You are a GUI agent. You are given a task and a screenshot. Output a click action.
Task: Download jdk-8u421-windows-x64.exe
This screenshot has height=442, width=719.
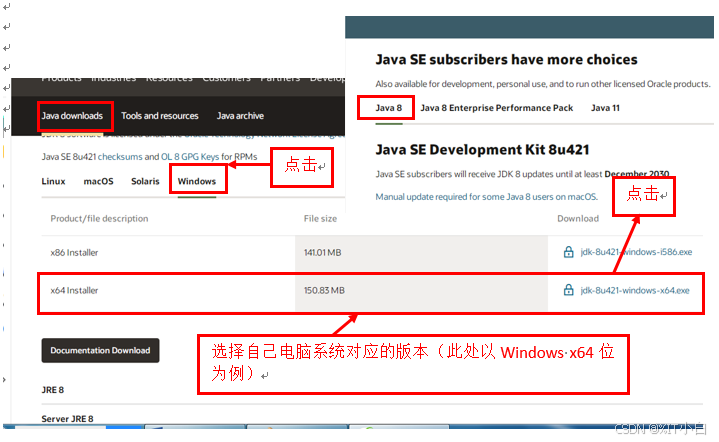tap(635, 290)
